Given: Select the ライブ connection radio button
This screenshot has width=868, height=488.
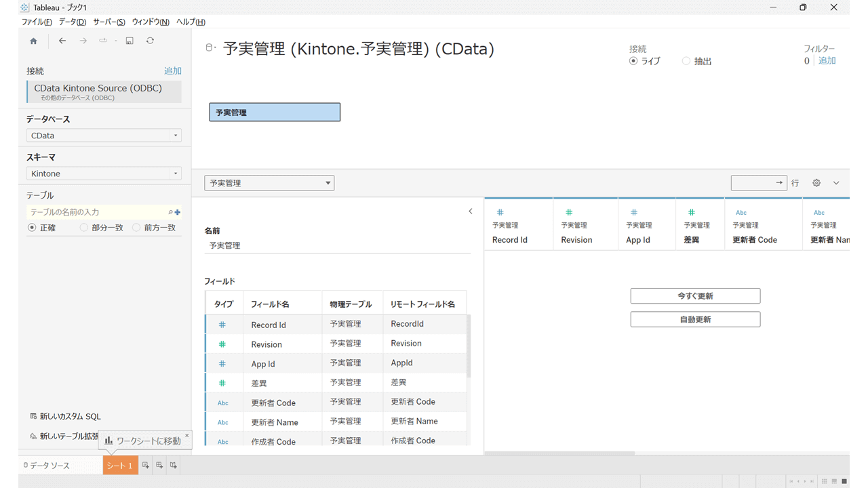Looking at the screenshot, I should coord(633,61).
